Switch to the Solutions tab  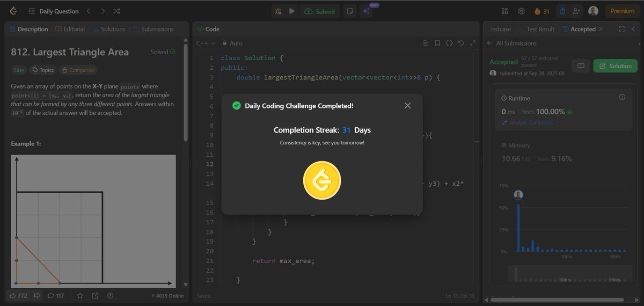(x=109, y=29)
